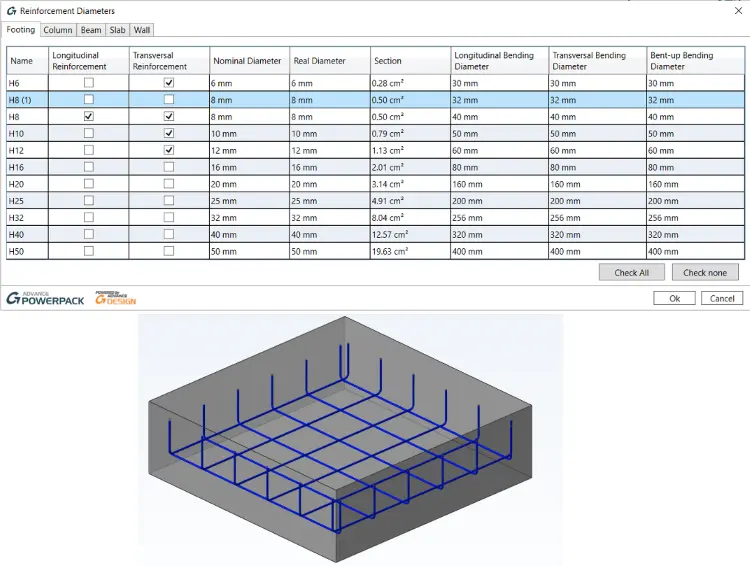Image resolution: width=750 pixels, height=566 pixels.
Task: Uncheck Transversal Reinforcement for H12
Action: pos(169,150)
